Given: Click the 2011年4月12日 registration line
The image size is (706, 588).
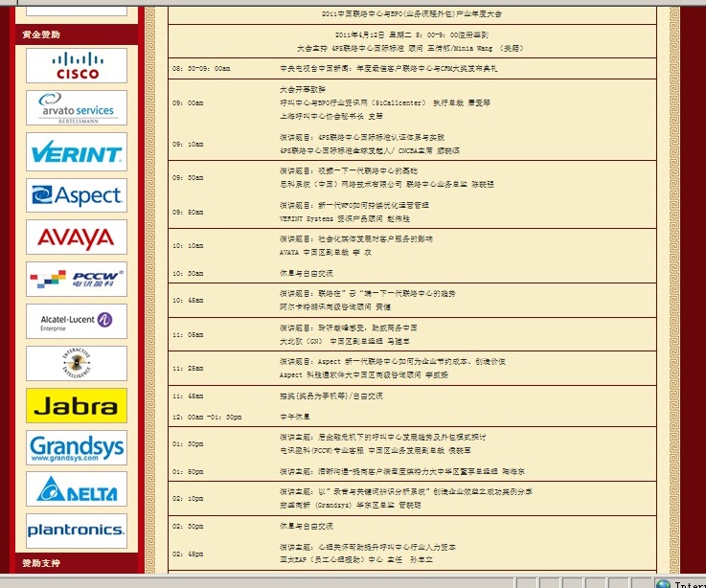Looking at the screenshot, I should 412,34.
